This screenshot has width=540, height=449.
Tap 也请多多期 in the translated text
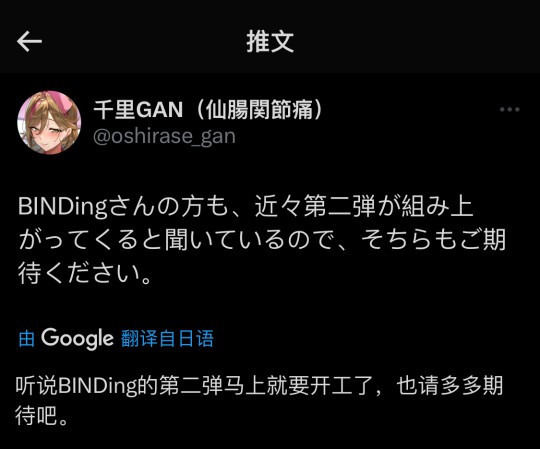point(449,386)
